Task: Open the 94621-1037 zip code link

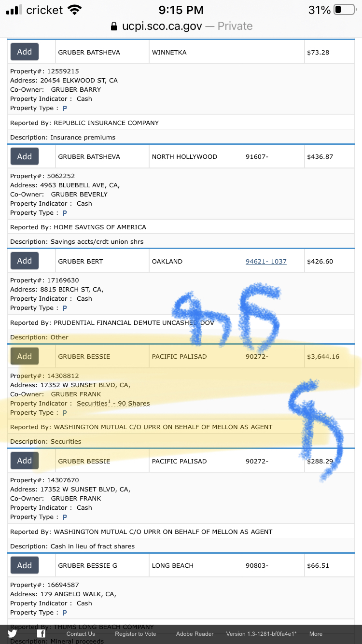Action: click(x=266, y=261)
